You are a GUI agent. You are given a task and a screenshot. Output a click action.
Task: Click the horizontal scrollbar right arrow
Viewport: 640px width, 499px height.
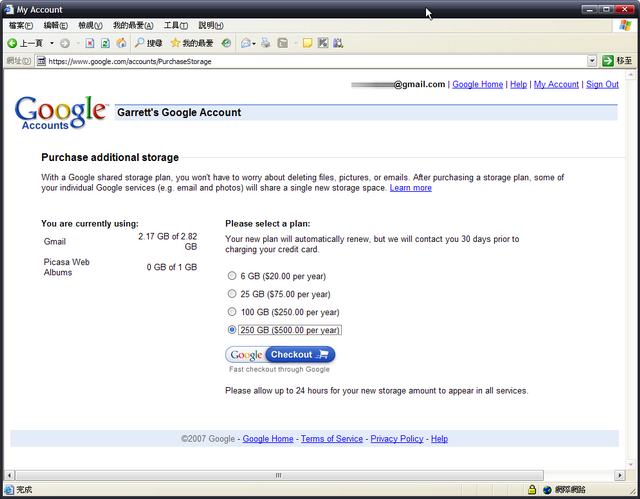pos(620,475)
